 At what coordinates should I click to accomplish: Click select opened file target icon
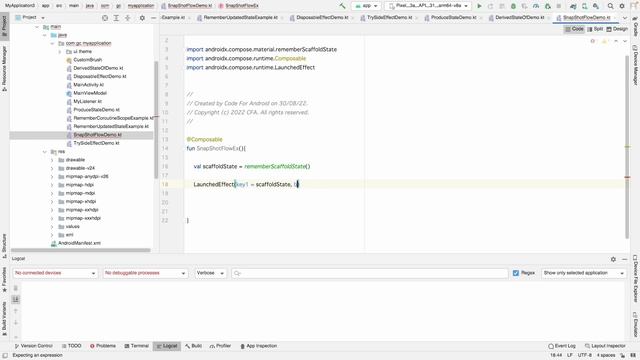click(x=105, y=18)
